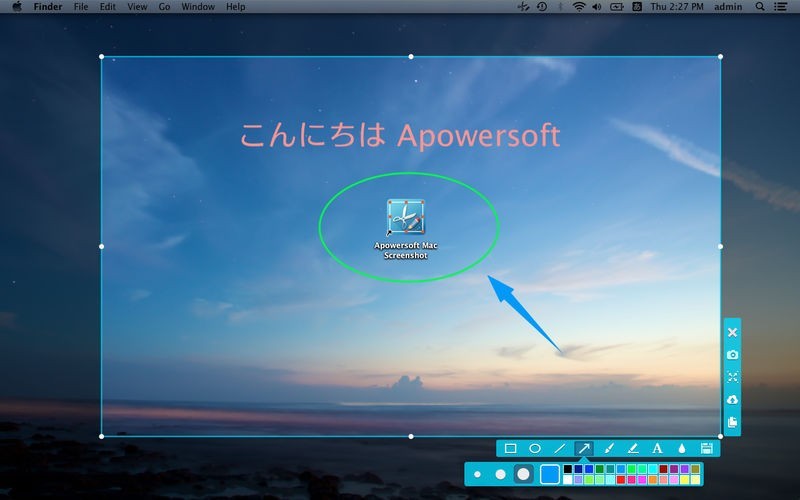Pick the dark green color swatch
The width and height of the screenshot is (800, 500).
point(599,469)
